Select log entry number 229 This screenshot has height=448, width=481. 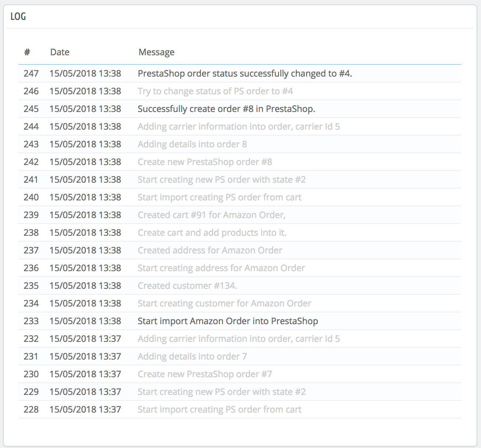pos(31,392)
